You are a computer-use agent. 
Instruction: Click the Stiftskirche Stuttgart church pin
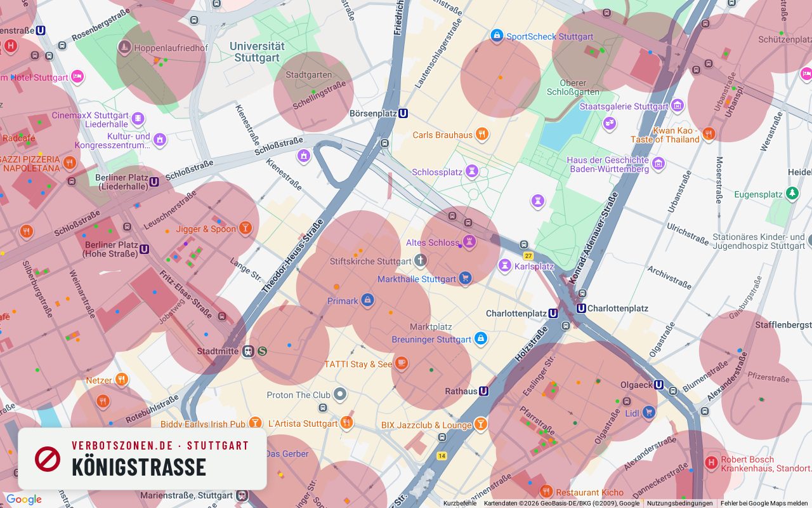tap(421, 260)
